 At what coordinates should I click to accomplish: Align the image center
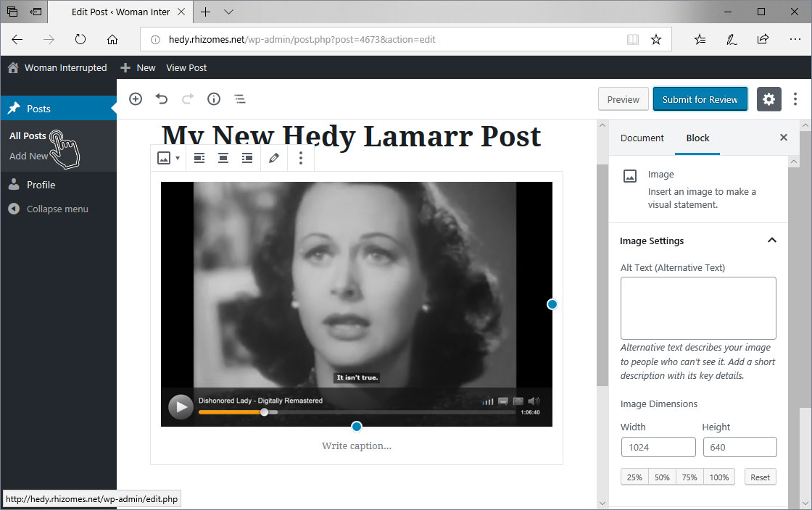coord(223,158)
